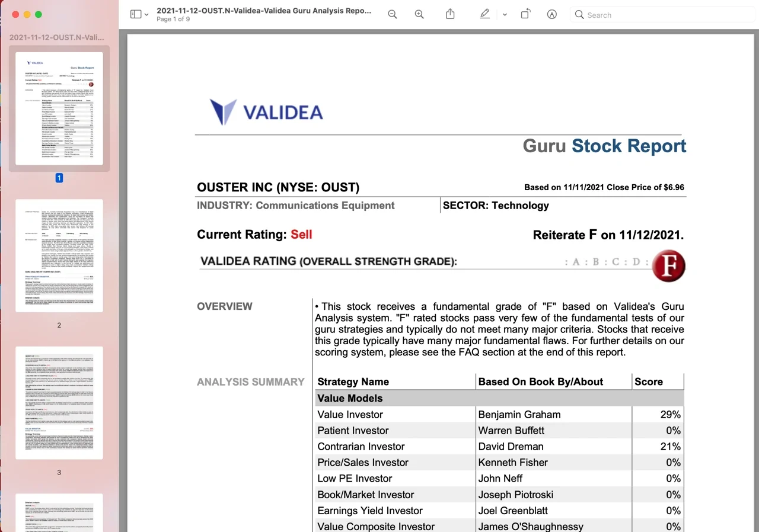The width and height of the screenshot is (759, 532).
Task: Click the page number 2 label in sidebar
Action: tap(59, 325)
